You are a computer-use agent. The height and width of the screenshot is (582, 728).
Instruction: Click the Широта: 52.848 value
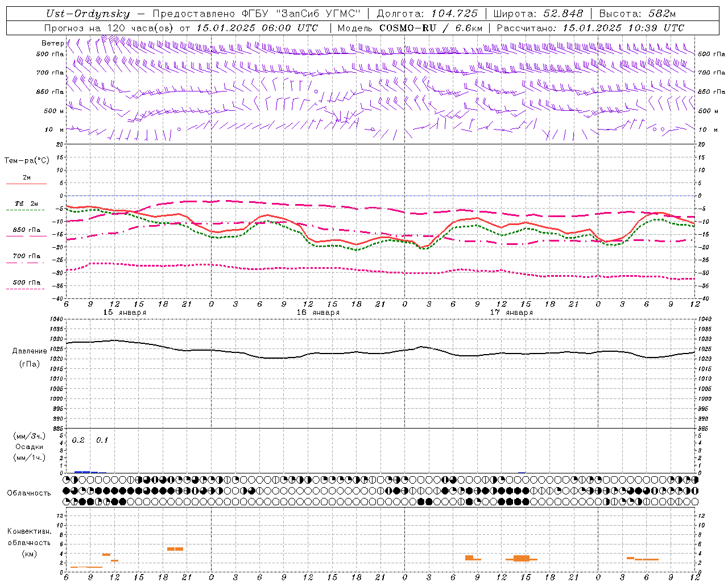tap(538, 14)
